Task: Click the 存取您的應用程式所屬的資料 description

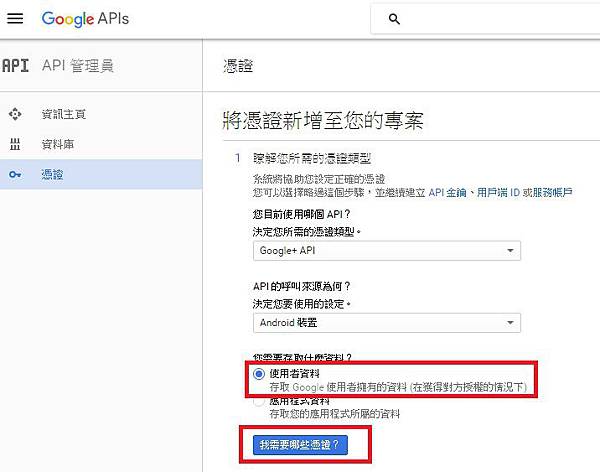Action: [335, 414]
